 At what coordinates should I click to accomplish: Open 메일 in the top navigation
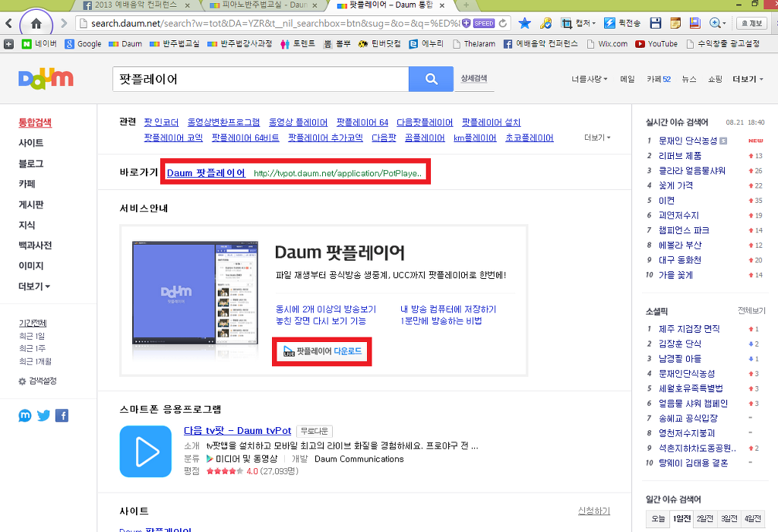coord(627,79)
